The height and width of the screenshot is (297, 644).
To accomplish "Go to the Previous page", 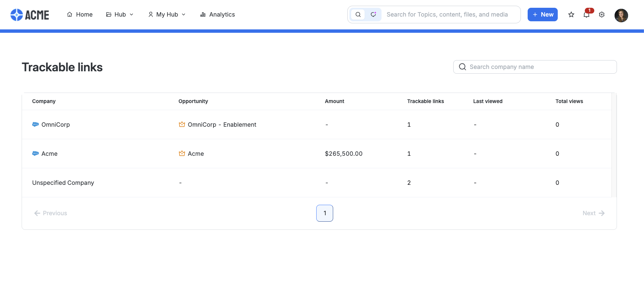I will pyautogui.click(x=50, y=213).
